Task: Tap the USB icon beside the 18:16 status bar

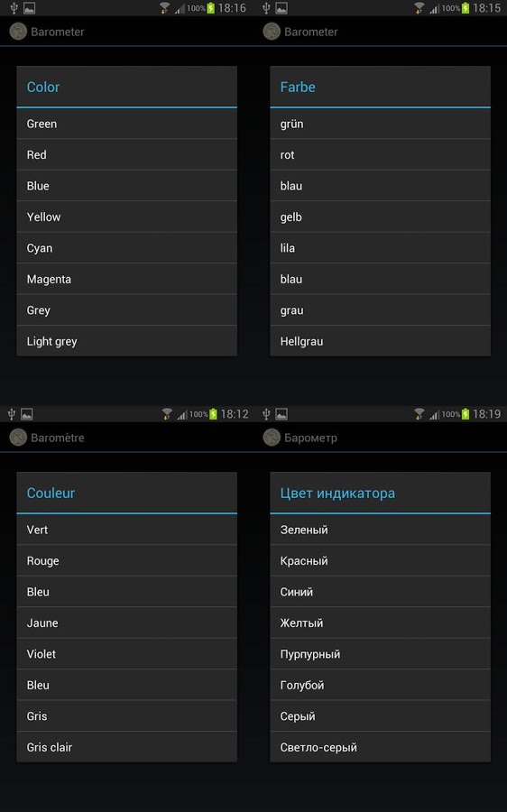Action: [x=14, y=8]
